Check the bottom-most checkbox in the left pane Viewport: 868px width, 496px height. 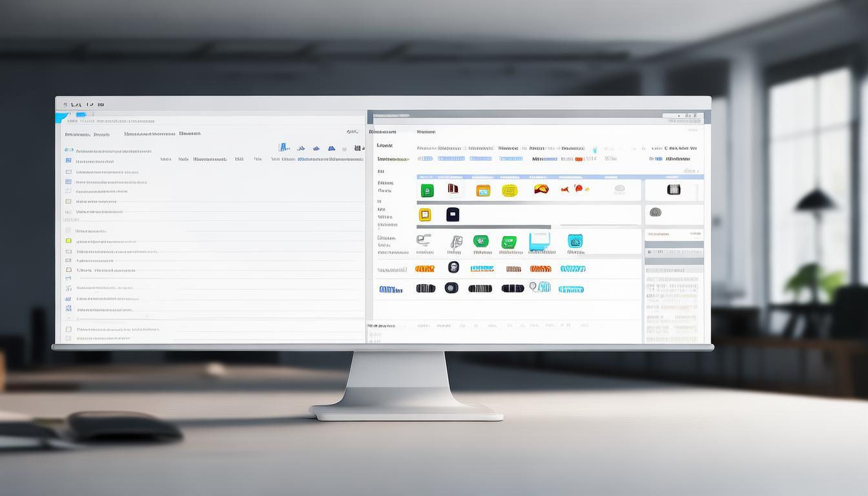coord(68,329)
